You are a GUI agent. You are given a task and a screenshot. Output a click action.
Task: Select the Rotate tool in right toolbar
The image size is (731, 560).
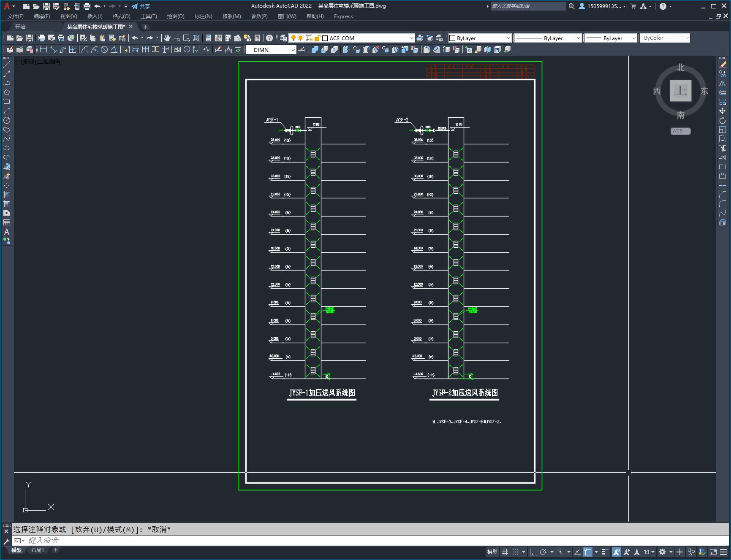723,120
